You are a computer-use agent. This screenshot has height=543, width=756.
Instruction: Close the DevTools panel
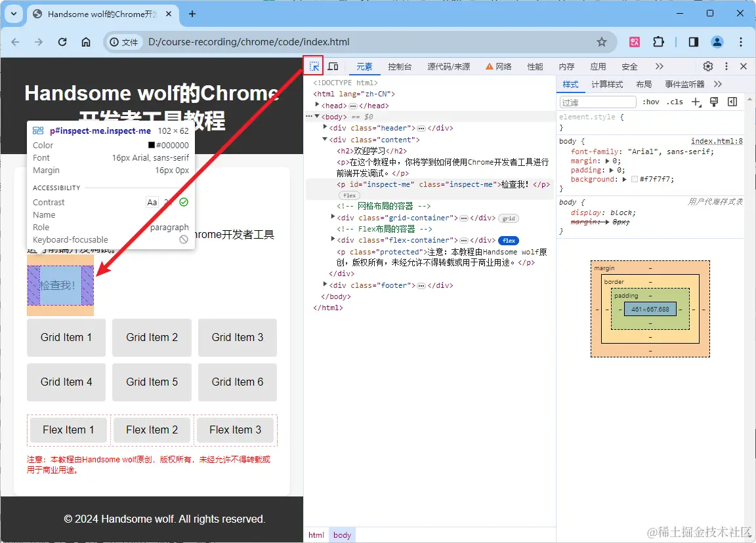(x=744, y=66)
